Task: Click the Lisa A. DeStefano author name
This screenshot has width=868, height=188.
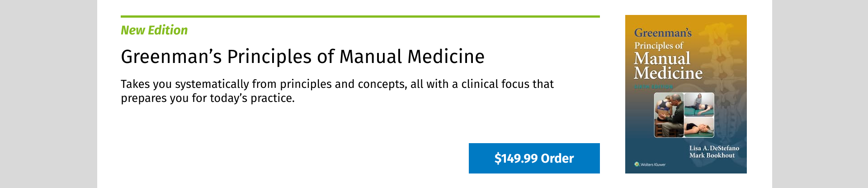Action: click(714, 148)
